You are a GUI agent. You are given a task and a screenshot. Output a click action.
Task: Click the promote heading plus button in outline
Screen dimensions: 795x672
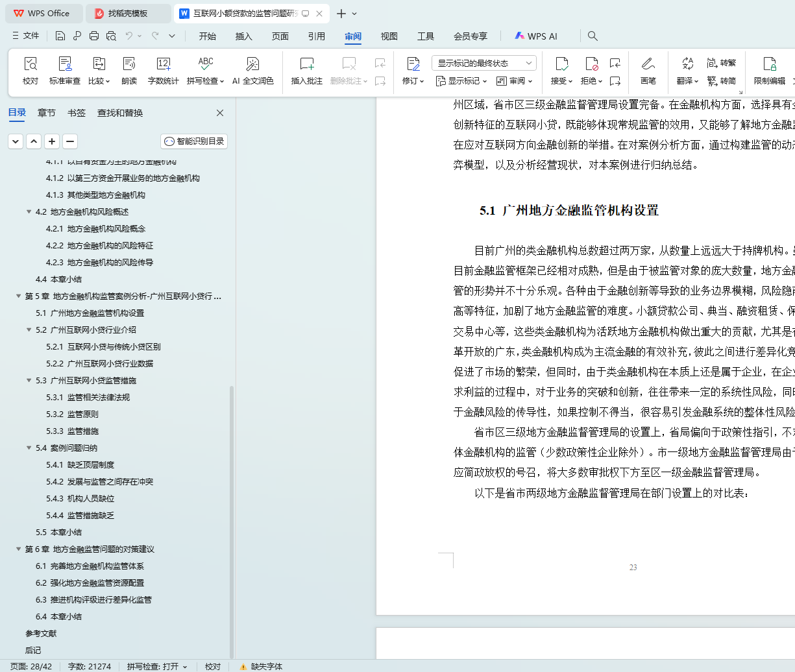(x=52, y=141)
